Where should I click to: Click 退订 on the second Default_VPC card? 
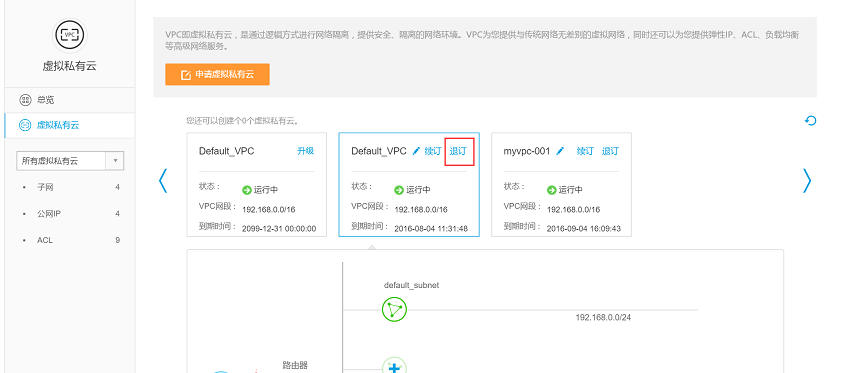coord(458,151)
